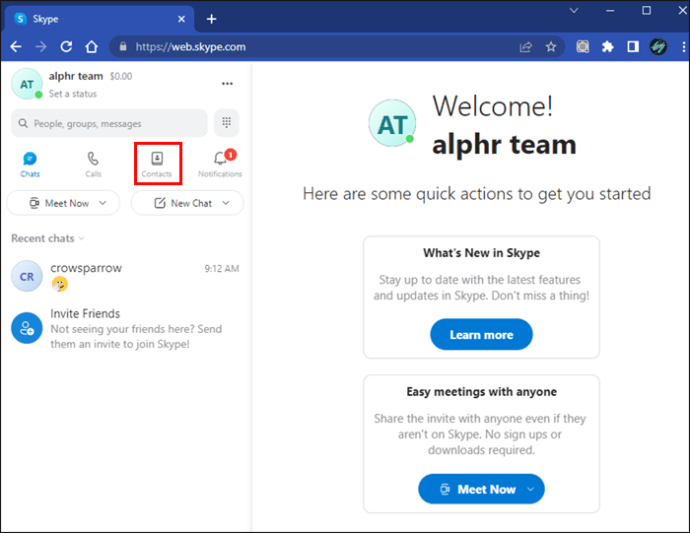Expand the New Chat dropdown arrow
Image resolution: width=690 pixels, height=533 pixels.
tap(226, 203)
